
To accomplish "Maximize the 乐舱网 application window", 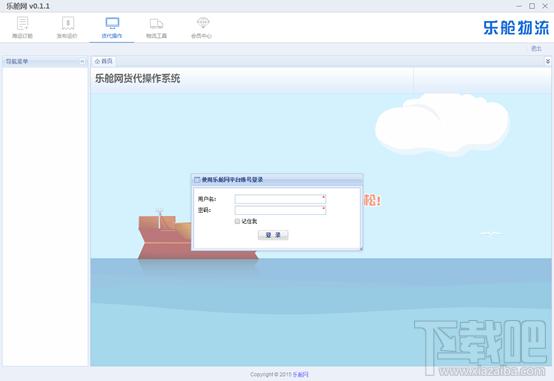I will 532,6.
